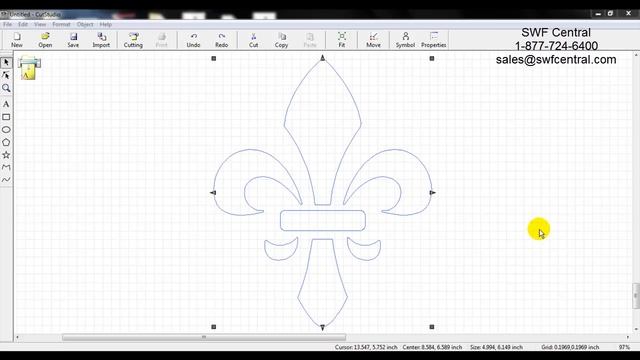Click the left-middle arrow handle
The height and width of the screenshot is (360, 640).
coord(213,193)
